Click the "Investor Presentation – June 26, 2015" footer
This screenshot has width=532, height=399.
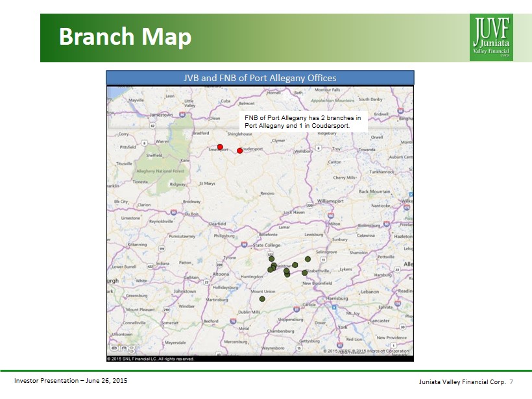[x=71, y=381]
